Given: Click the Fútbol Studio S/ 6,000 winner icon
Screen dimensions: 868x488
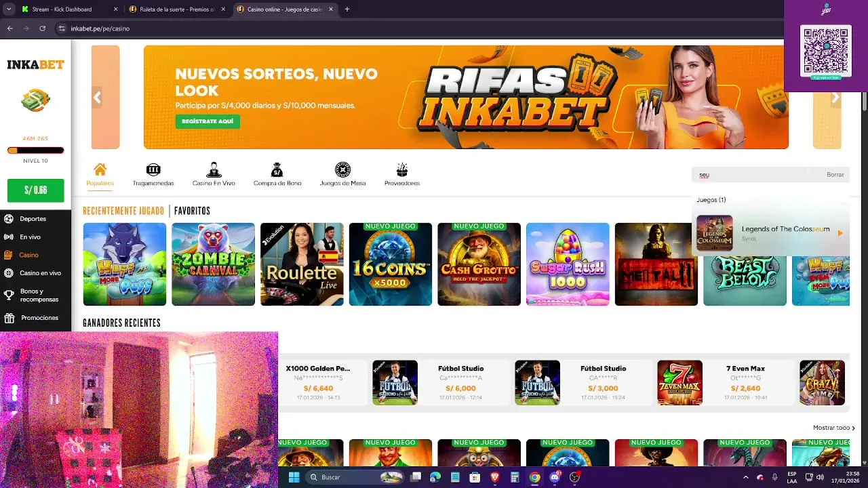Looking at the screenshot, I should (395, 383).
